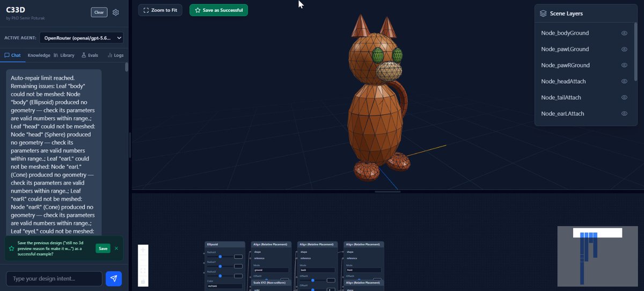Toggle visibility of Node_tailAttach
This screenshot has height=291, width=644.
pos(624,97)
